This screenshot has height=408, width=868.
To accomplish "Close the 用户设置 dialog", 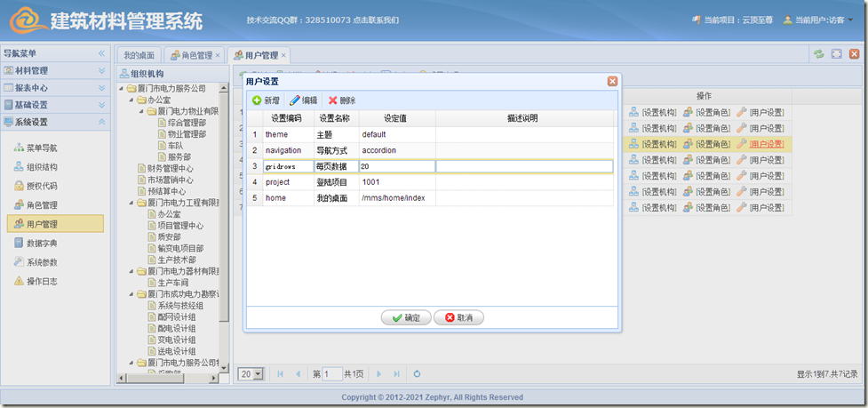I will (x=612, y=81).
